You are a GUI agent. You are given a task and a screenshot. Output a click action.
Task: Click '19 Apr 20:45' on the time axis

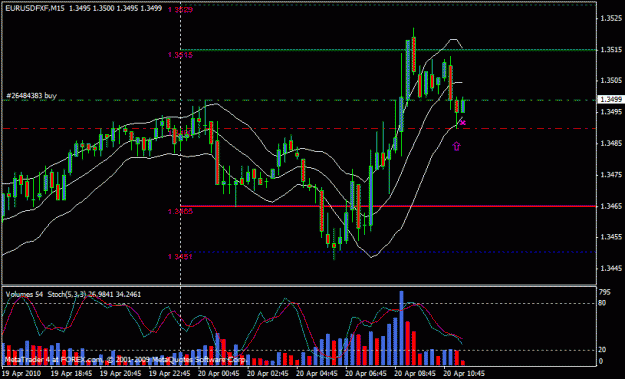tap(120, 373)
